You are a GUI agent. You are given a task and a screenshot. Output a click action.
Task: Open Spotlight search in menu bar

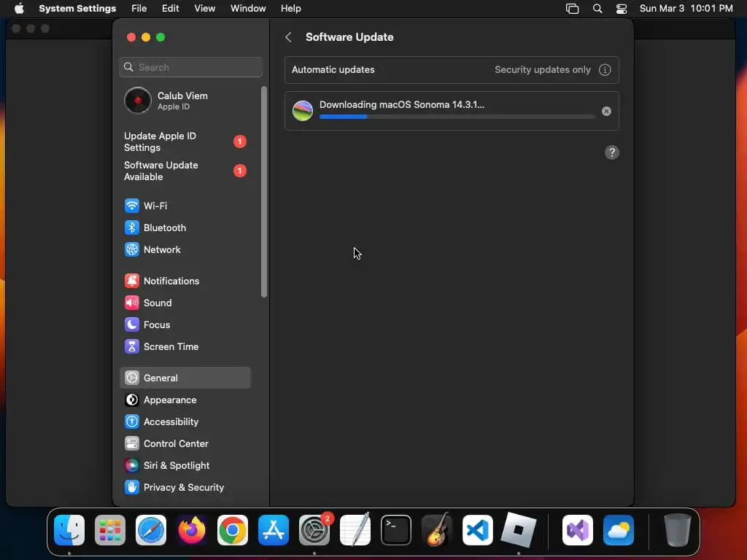597,9
